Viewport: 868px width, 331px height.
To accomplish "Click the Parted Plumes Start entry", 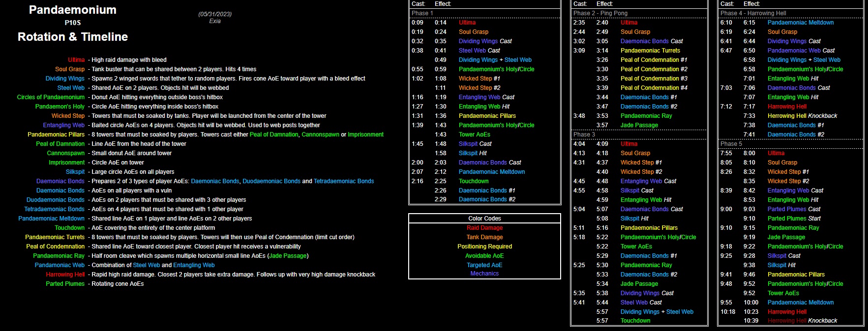I will (794, 219).
